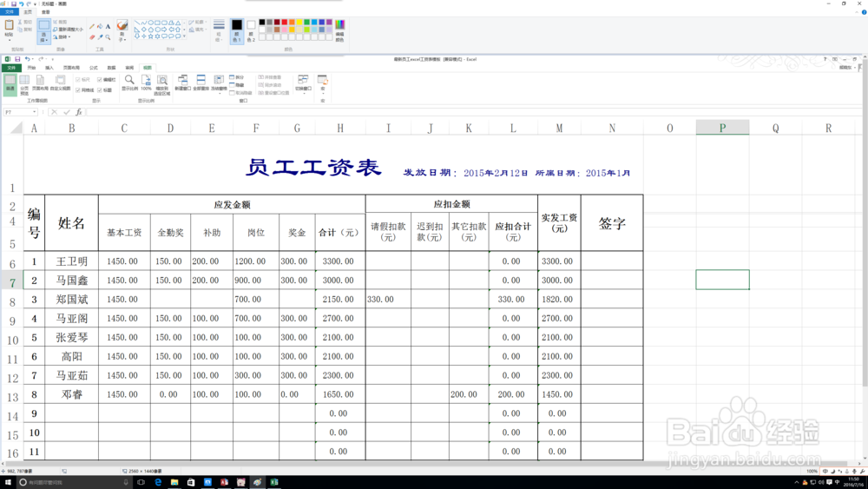Open the Brushes tool in Paint
The width and height of the screenshot is (868, 489).
click(x=122, y=30)
